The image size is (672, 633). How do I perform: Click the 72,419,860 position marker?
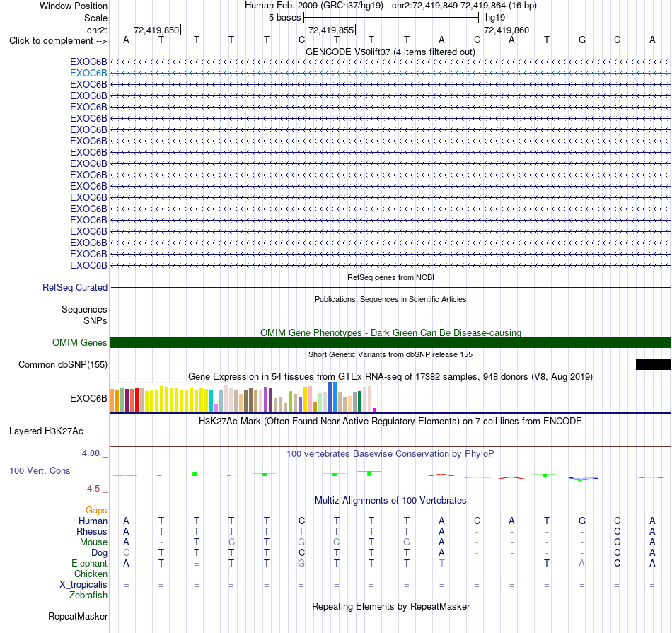[506, 30]
